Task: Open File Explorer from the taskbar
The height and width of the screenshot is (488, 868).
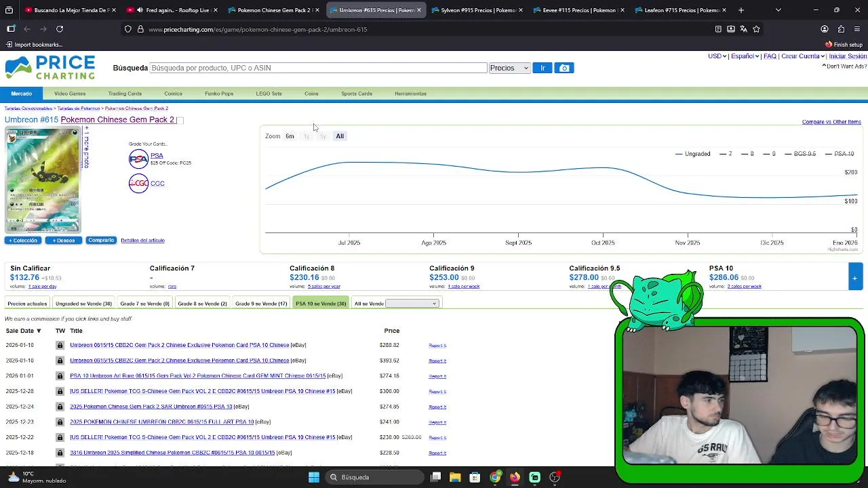Action: click(455, 477)
